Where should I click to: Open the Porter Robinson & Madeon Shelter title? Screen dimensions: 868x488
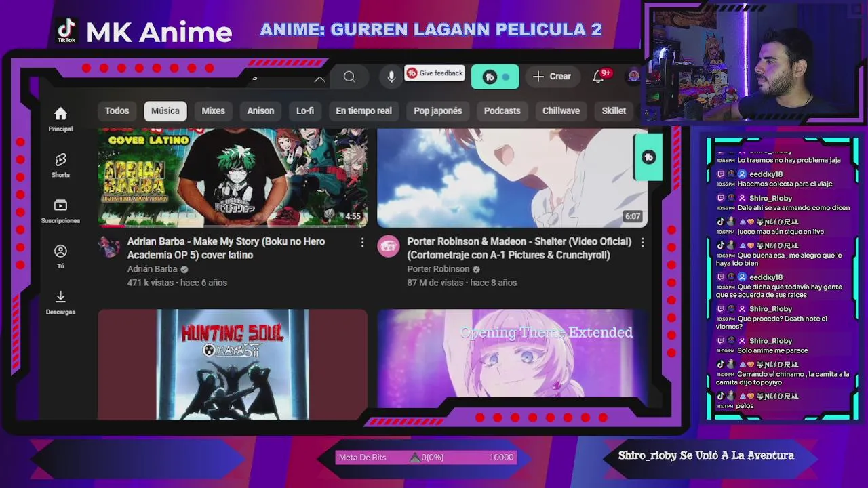point(519,248)
